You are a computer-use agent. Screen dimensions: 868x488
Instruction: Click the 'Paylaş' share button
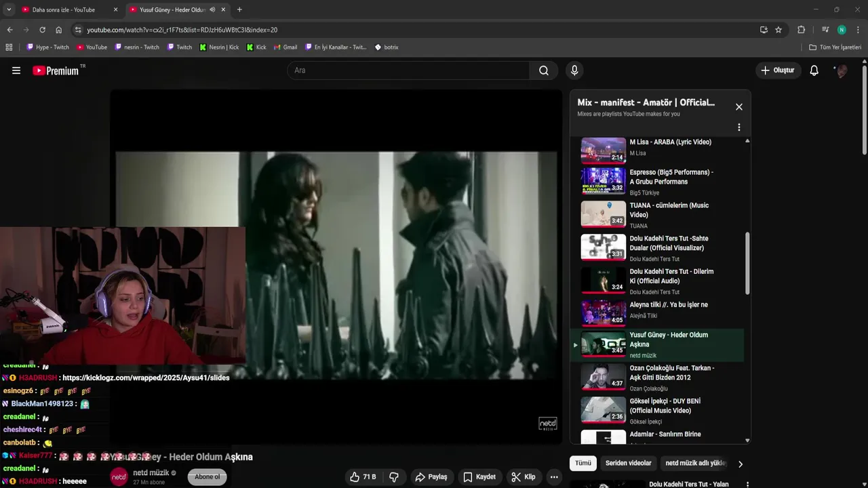tap(431, 477)
